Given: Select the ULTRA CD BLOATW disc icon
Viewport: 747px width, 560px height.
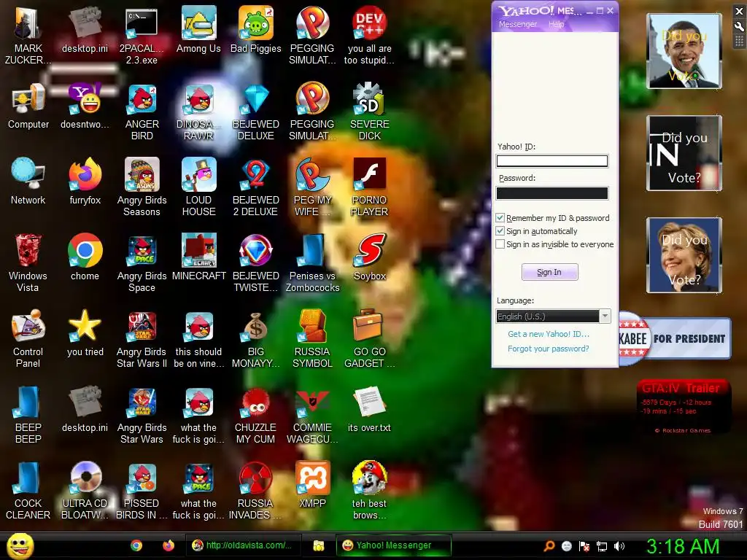Looking at the screenshot, I should (x=85, y=491).
